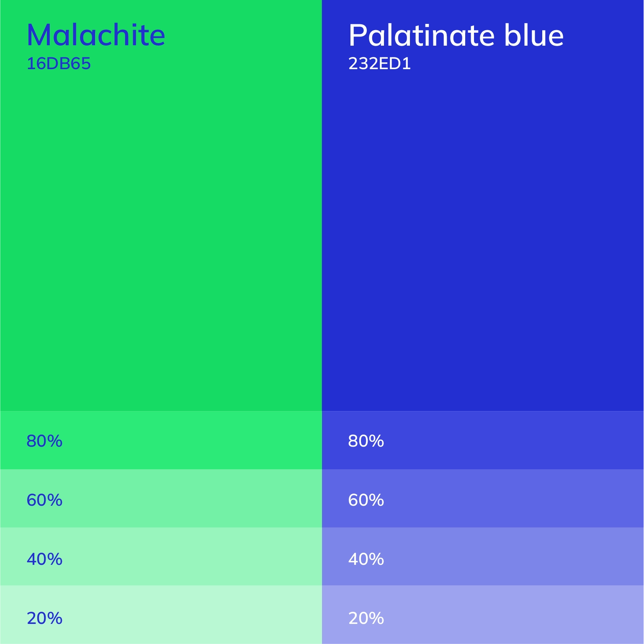Click the blue 60% label on green
644x644 pixels.
(x=44, y=500)
